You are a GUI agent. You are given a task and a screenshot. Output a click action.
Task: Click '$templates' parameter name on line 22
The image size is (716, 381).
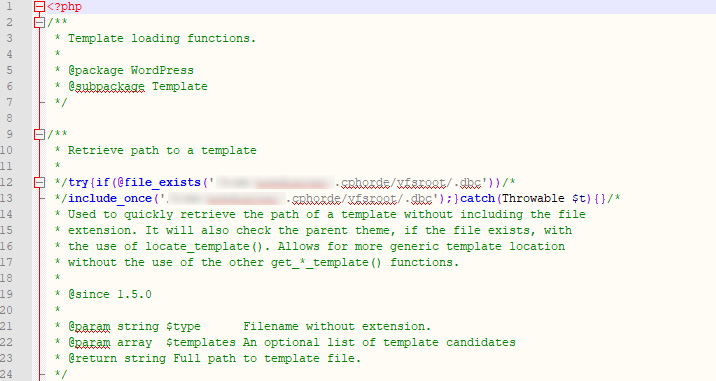click(201, 342)
